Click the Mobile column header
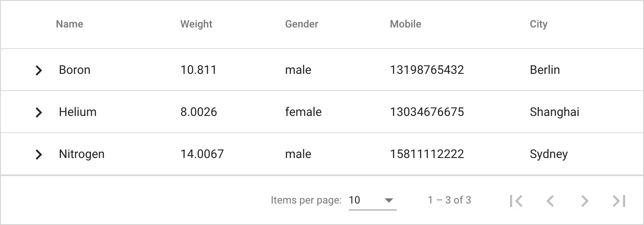 [x=405, y=24]
